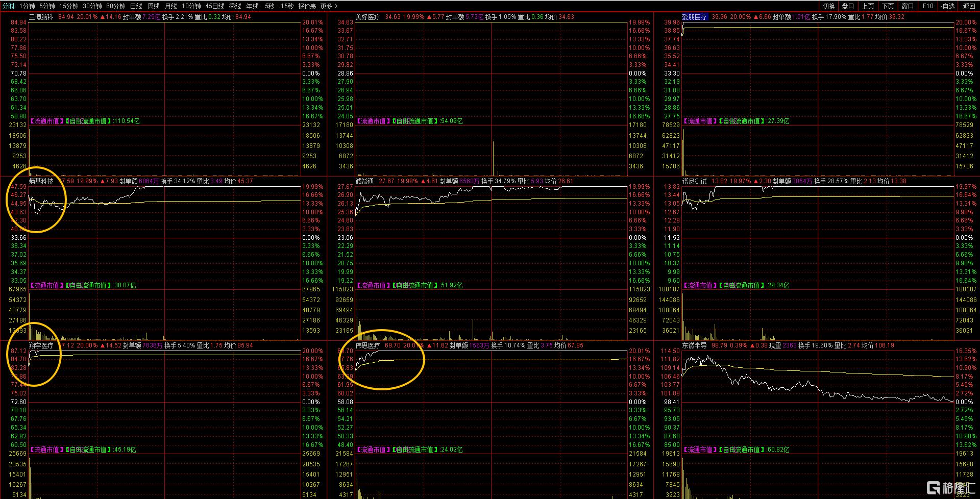
Task: Select the 伟思医疗 stock title
Action: coord(367,345)
